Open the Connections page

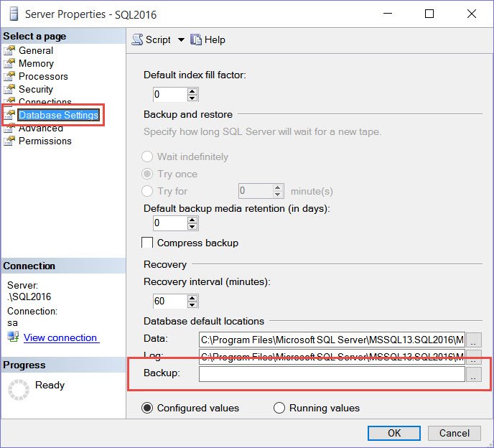pyautogui.click(x=45, y=101)
